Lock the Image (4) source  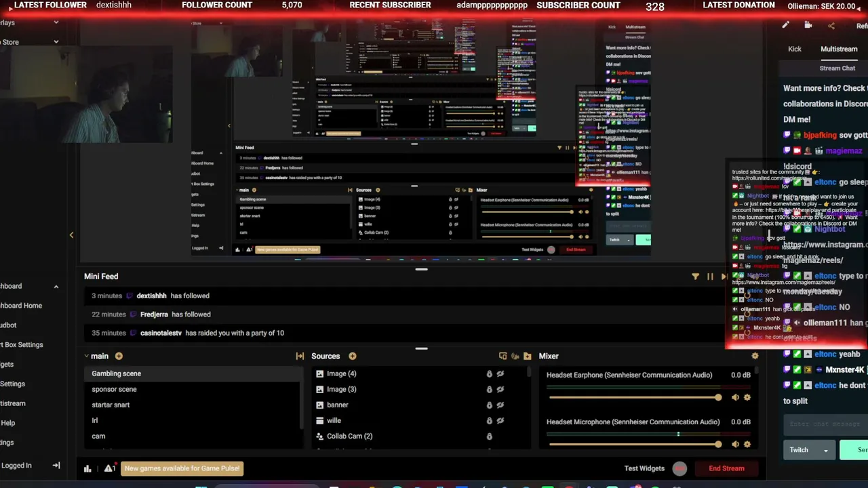coord(489,374)
